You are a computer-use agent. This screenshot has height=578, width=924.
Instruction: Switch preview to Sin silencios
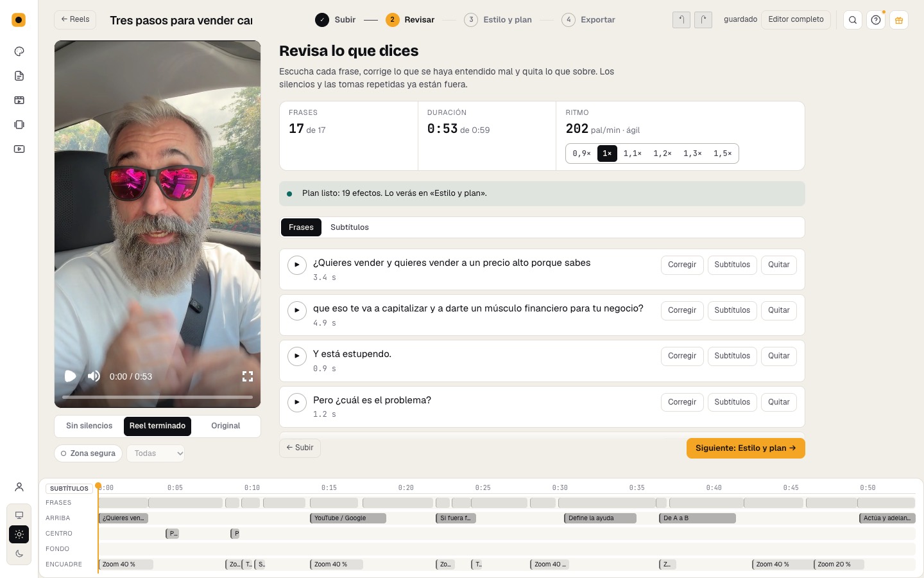click(89, 426)
